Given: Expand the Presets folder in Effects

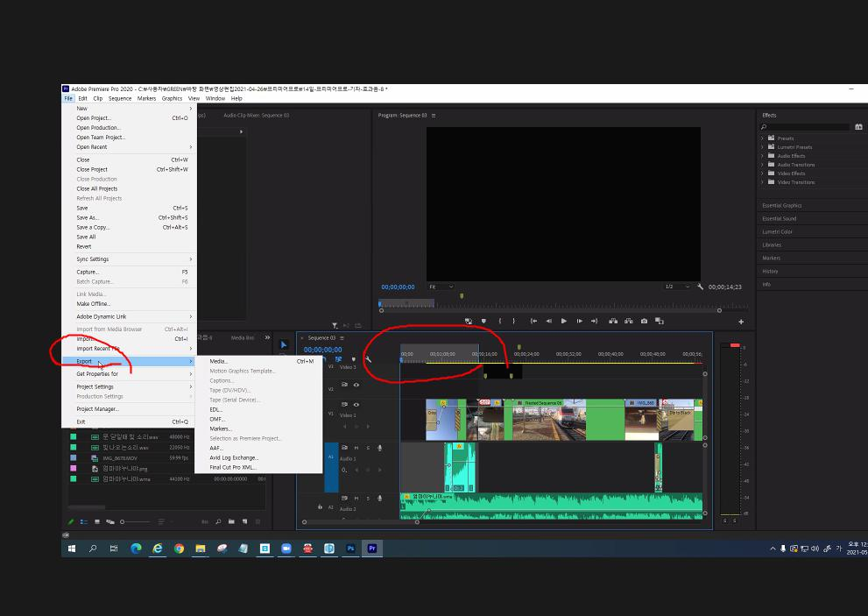Looking at the screenshot, I should (762, 138).
